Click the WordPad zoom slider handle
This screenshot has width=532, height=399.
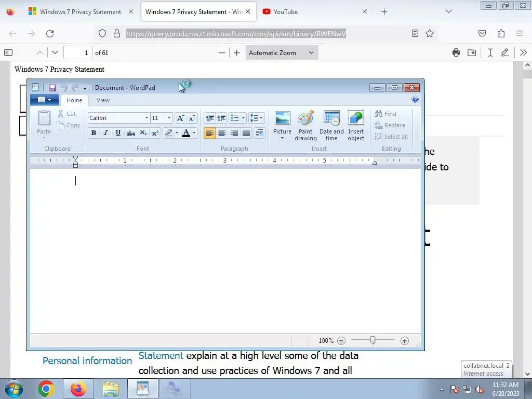(x=373, y=340)
